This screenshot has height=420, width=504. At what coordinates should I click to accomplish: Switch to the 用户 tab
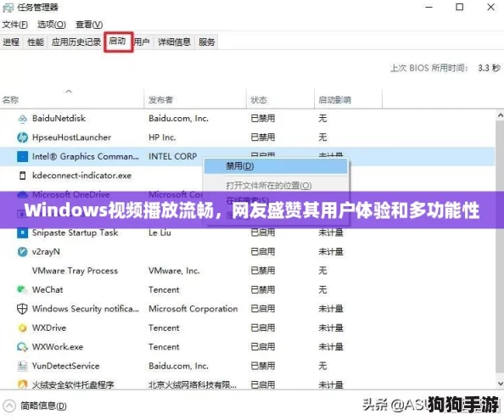[142, 42]
